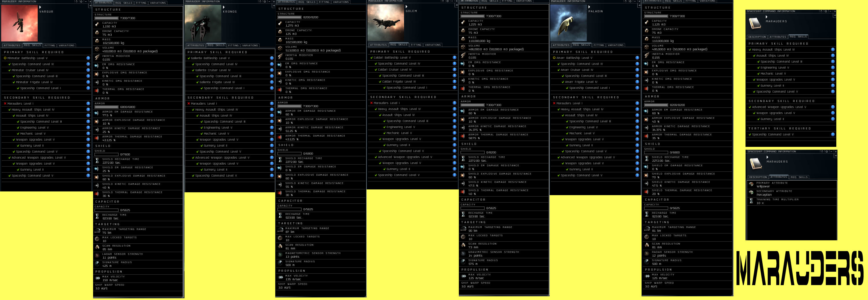Viewport: 868px width, 300px height.
Task: Click the Radar Sensor Strength icon
Action: (x=646, y=253)
